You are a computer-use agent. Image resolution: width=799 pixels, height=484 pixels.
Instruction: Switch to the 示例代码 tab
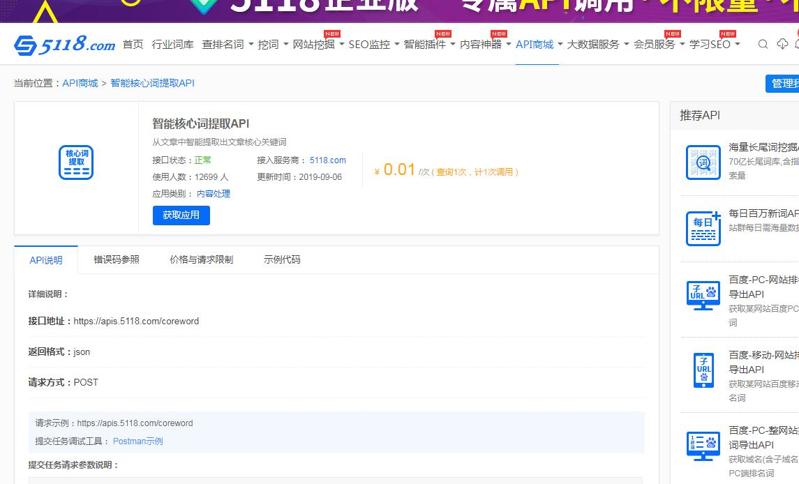[x=282, y=259]
